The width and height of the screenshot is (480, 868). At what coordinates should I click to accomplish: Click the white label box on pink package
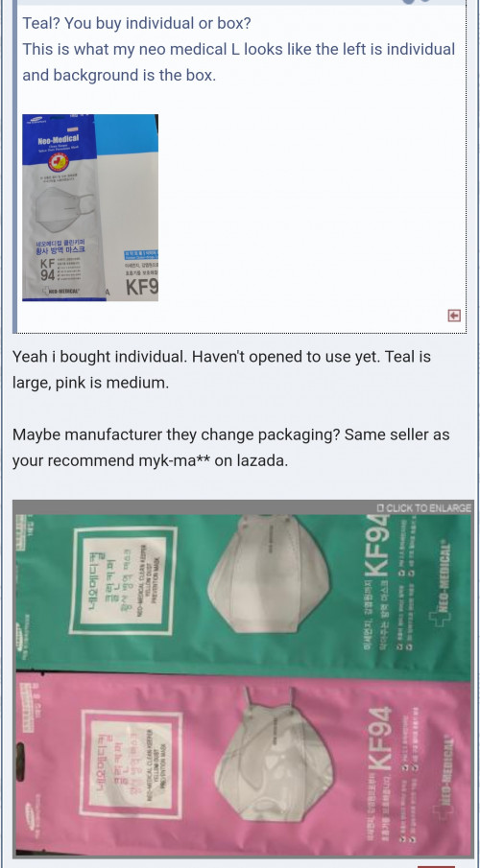coord(132,764)
